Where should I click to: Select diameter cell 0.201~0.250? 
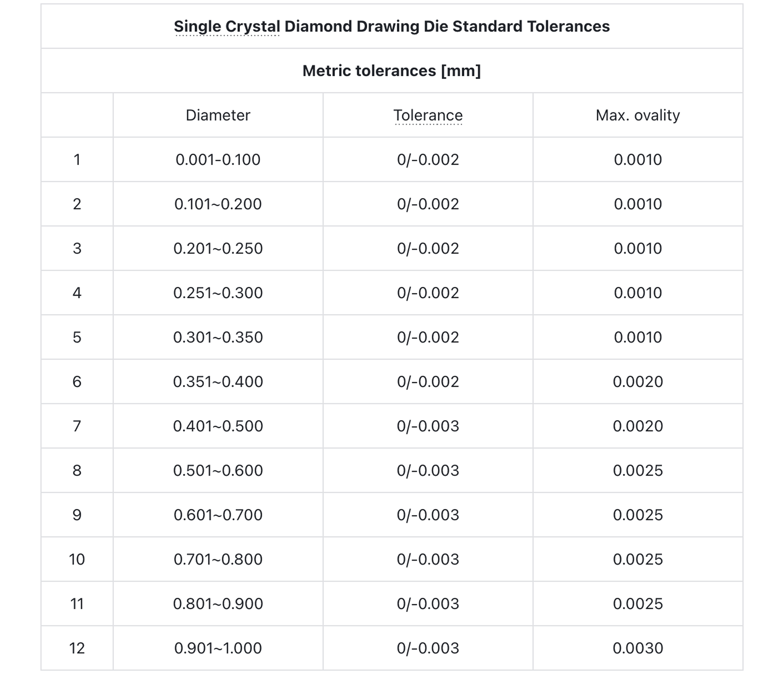[218, 248]
